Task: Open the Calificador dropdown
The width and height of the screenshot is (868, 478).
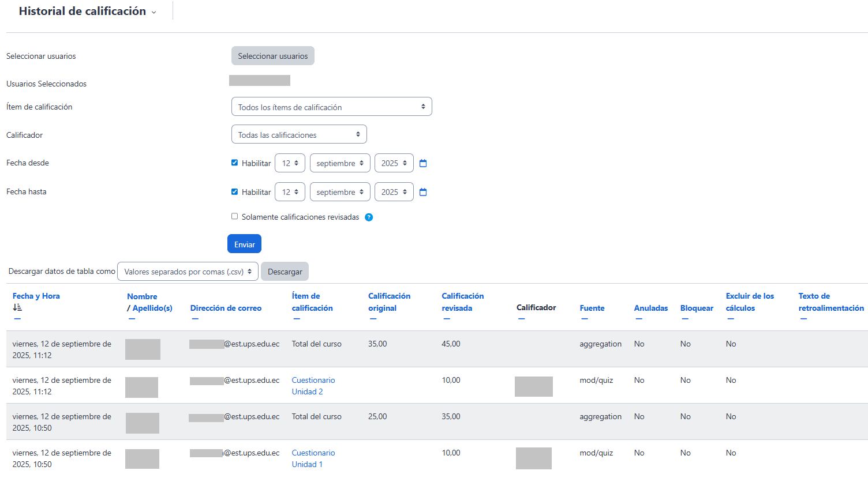Action: [x=299, y=134]
